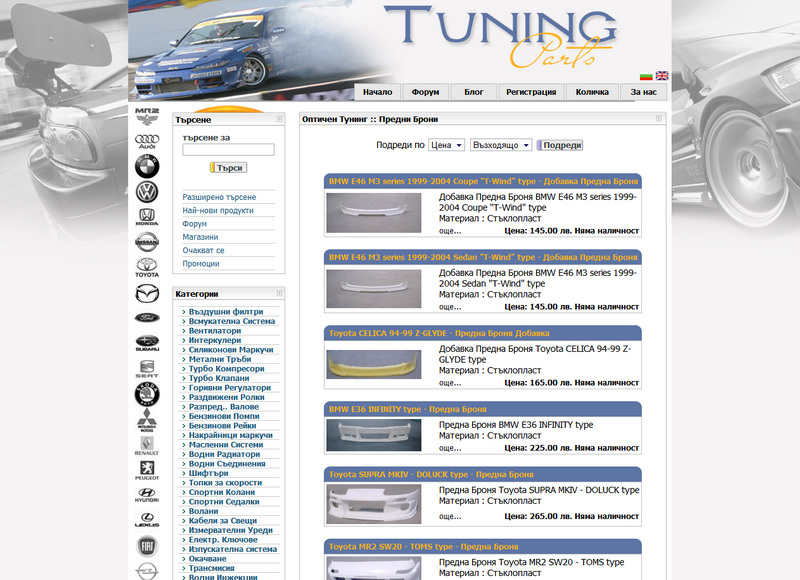Open the За нас tab
The image size is (800, 580).
coord(643,92)
